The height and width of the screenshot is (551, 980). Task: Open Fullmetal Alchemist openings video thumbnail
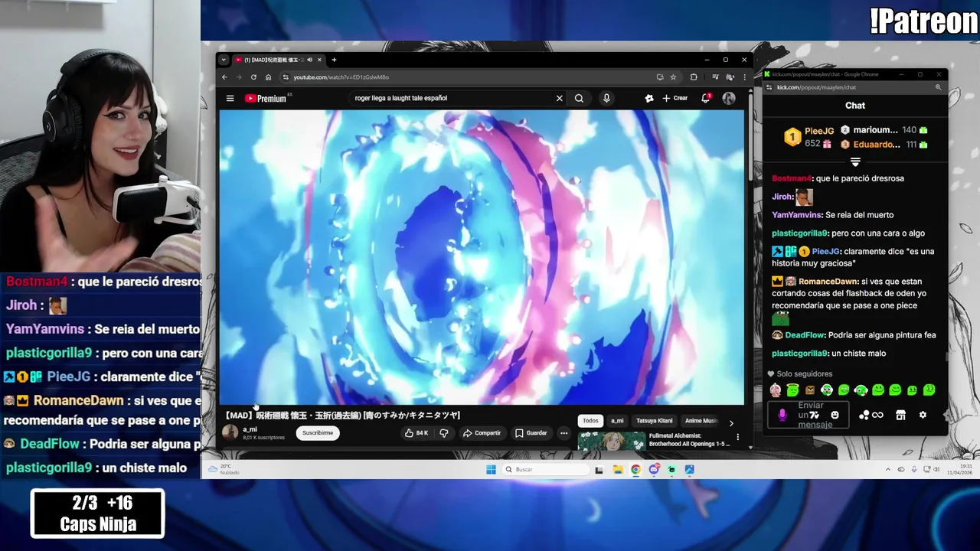[x=612, y=441]
